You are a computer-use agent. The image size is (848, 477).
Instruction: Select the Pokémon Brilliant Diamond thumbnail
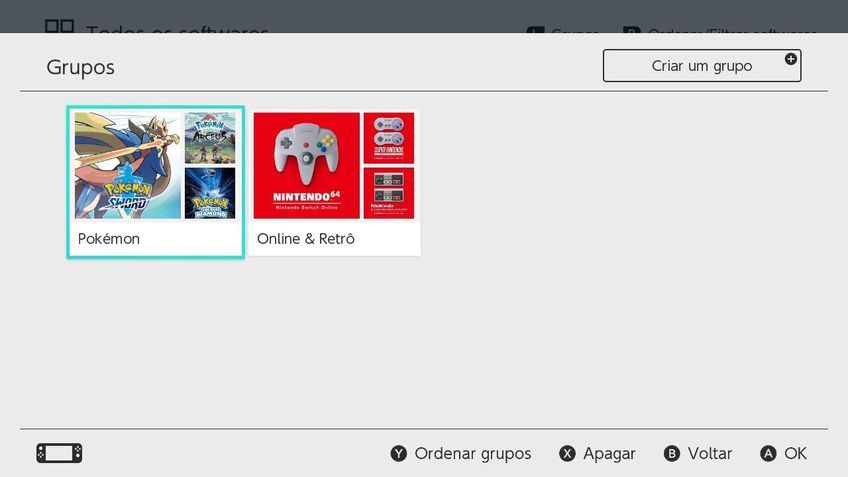pos(210,193)
